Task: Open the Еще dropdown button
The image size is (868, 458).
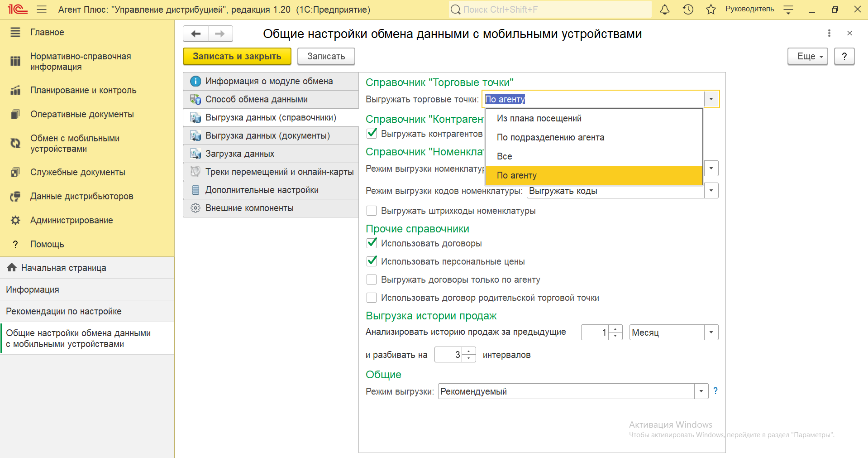Action: coord(808,56)
